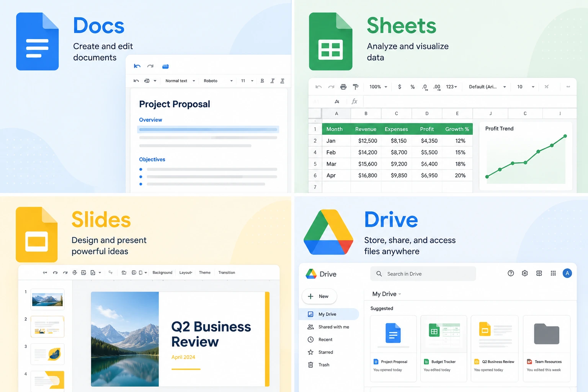The width and height of the screenshot is (588, 392).
Task: Click the account avatar labeled A
Action: (x=567, y=273)
